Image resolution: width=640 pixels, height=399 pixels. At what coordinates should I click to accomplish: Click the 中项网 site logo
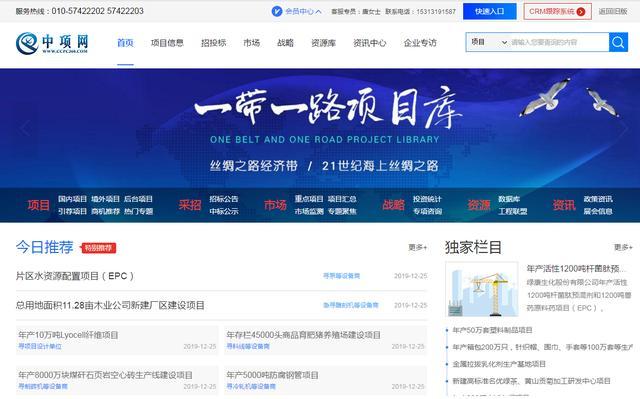tap(52, 43)
